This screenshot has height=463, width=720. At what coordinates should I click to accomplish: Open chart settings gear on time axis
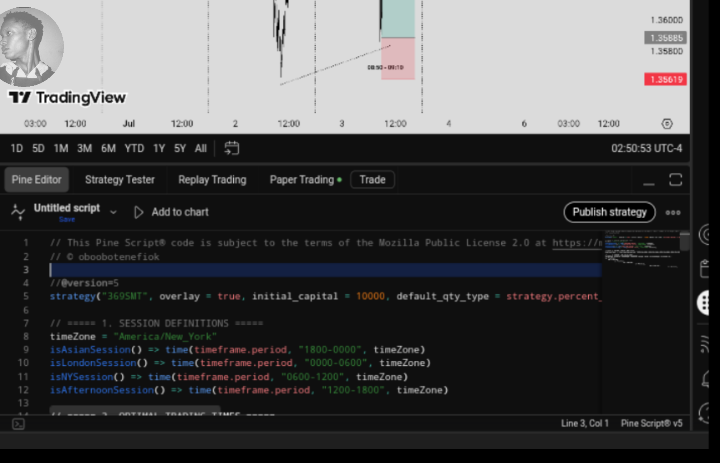pyautogui.click(x=667, y=124)
